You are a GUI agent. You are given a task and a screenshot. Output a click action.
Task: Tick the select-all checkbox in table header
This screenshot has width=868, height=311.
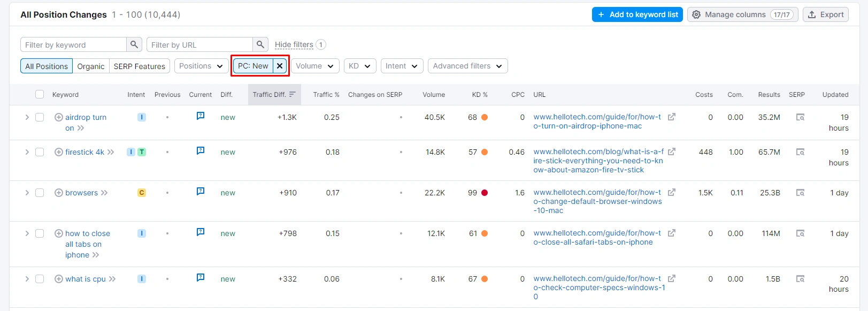point(40,94)
